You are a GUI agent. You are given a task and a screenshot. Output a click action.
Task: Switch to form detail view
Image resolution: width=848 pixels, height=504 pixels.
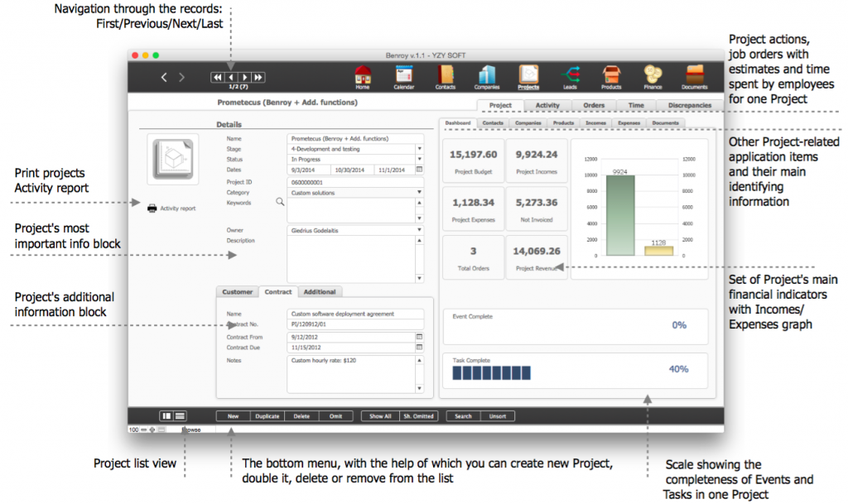pyautogui.click(x=166, y=415)
